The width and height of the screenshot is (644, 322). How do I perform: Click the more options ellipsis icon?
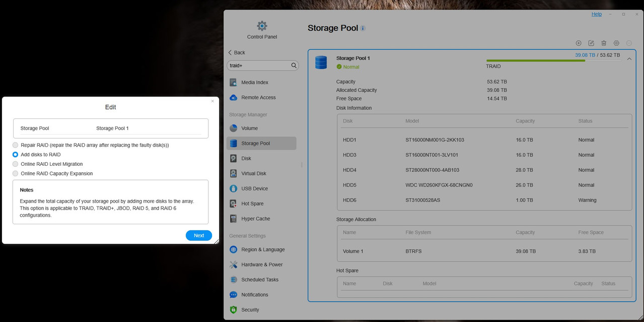[629, 43]
